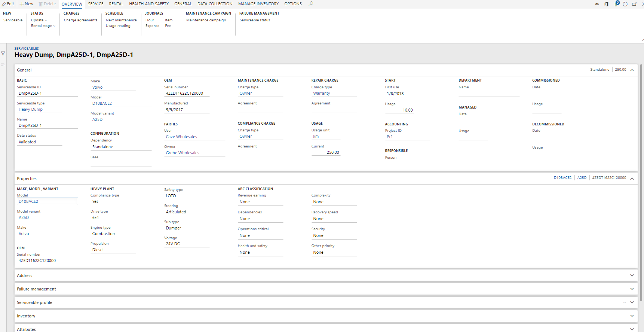Expand the Serviceable profile section
The image size is (644, 332).
(632, 302)
